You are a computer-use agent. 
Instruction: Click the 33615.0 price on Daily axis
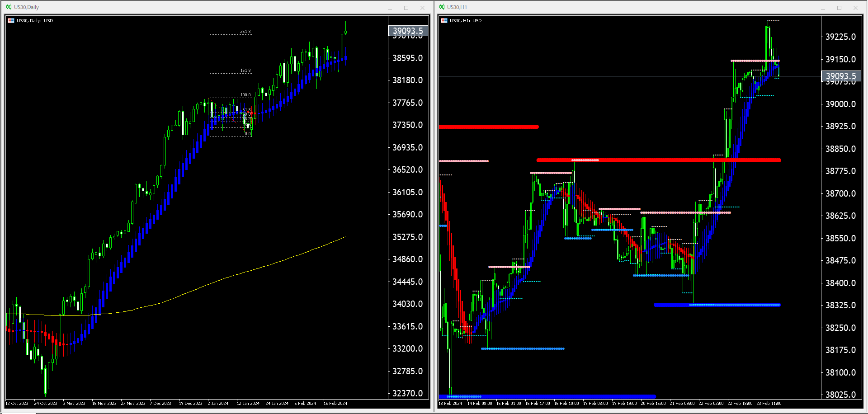pos(408,326)
